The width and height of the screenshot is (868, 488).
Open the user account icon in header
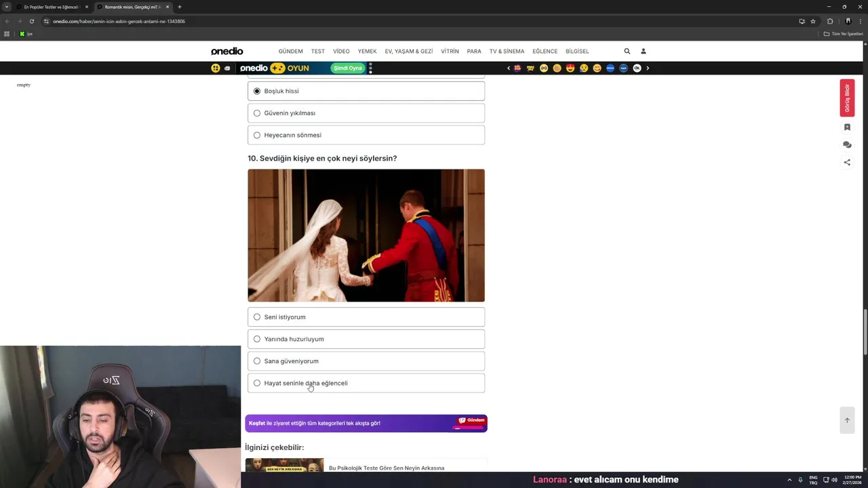pos(644,51)
